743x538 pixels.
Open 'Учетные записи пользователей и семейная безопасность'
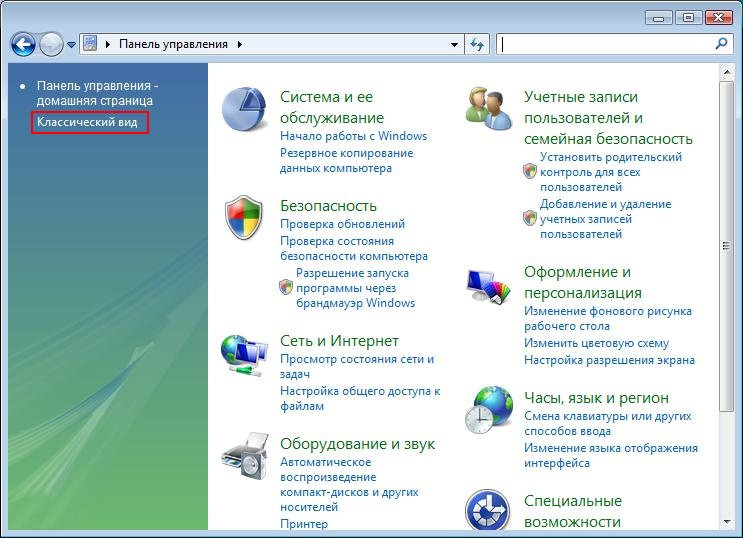608,118
